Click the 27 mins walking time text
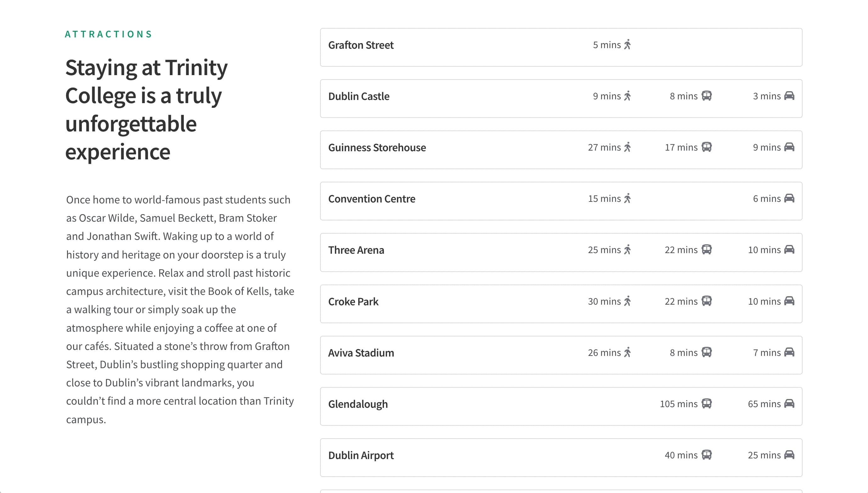Viewport: 868px width, 493px height. [604, 147]
